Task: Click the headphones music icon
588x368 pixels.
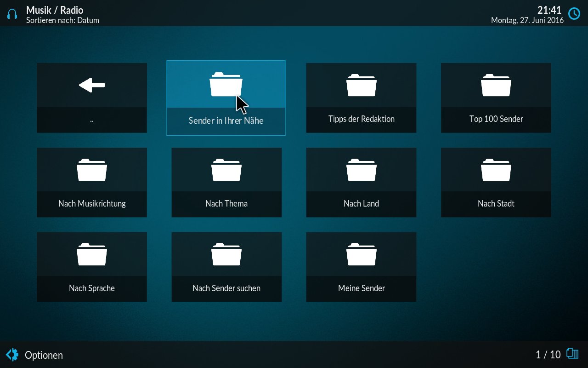Action: point(12,14)
